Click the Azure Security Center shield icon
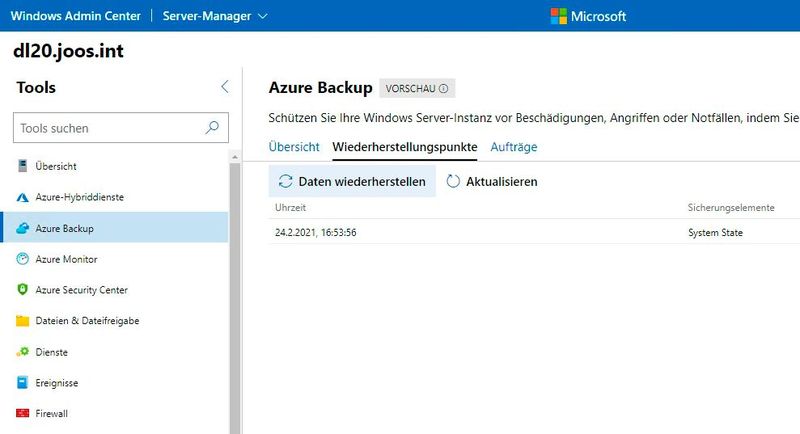The height and width of the screenshot is (434, 800). pos(22,289)
